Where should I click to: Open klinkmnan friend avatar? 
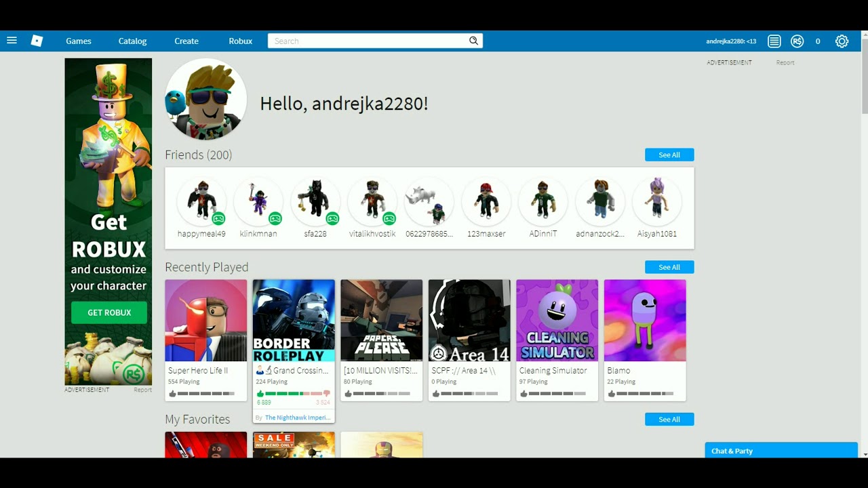point(258,201)
